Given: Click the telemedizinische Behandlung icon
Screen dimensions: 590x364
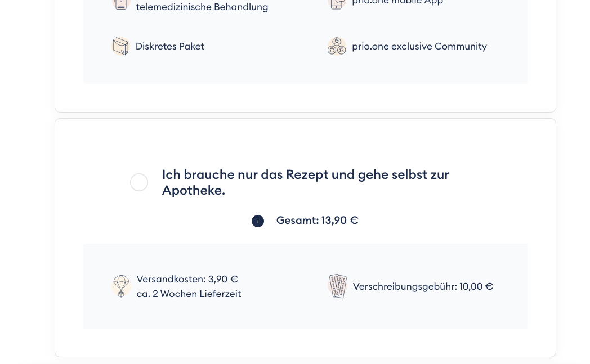Looking at the screenshot, I should (x=121, y=4).
